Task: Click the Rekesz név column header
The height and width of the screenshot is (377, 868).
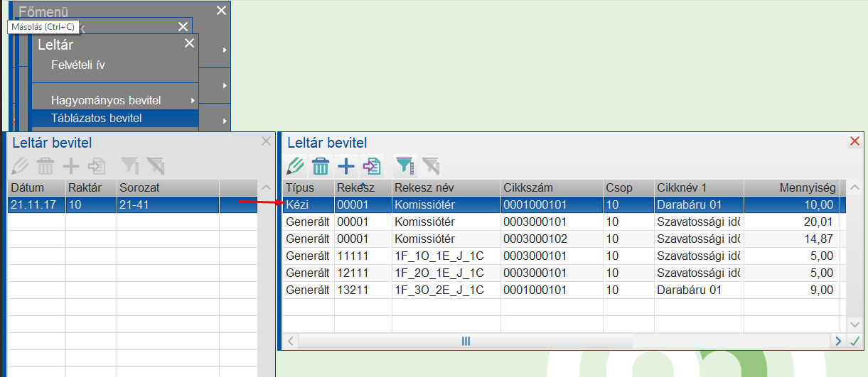Action: tap(446, 187)
